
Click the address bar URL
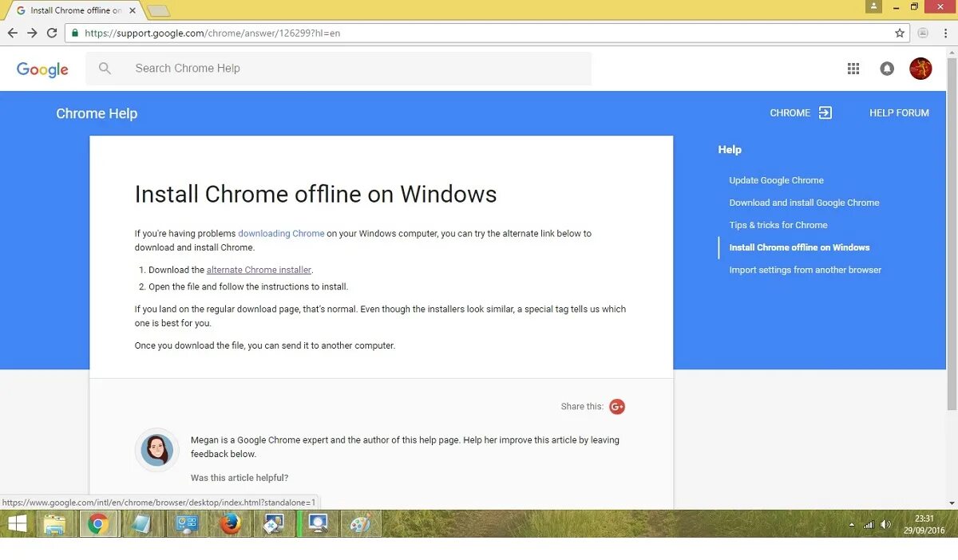[212, 34]
